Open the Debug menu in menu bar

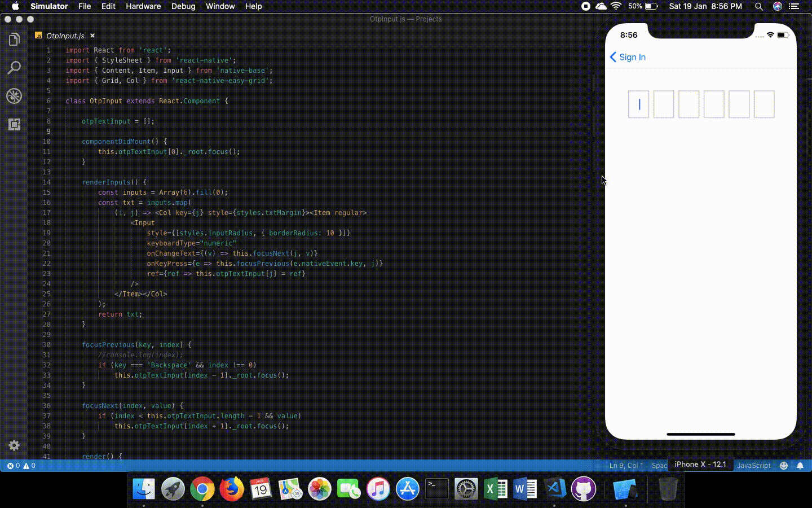(x=183, y=6)
